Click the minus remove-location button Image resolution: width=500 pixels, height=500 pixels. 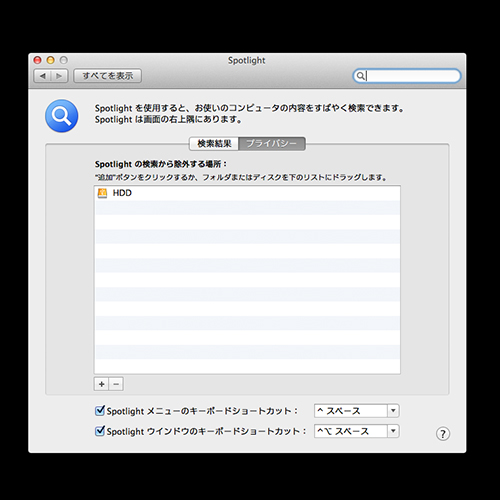pyautogui.click(x=116, y=384)
